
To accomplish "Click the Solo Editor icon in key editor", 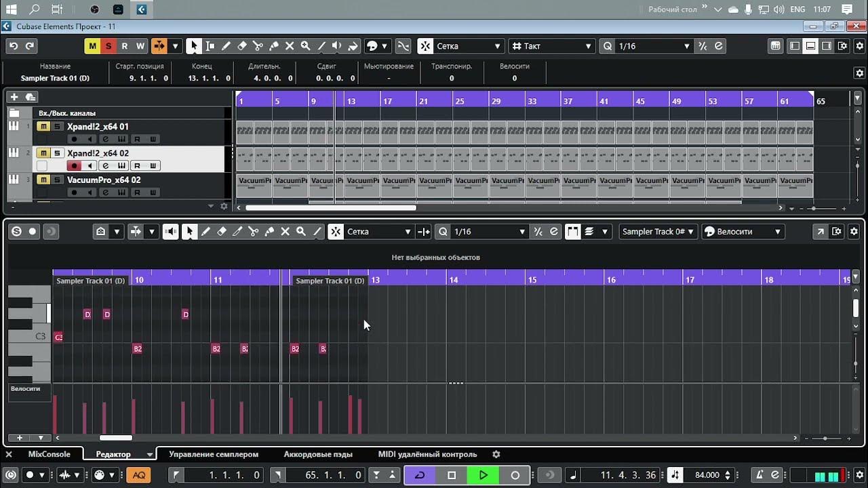I will (x=16, y=232).
